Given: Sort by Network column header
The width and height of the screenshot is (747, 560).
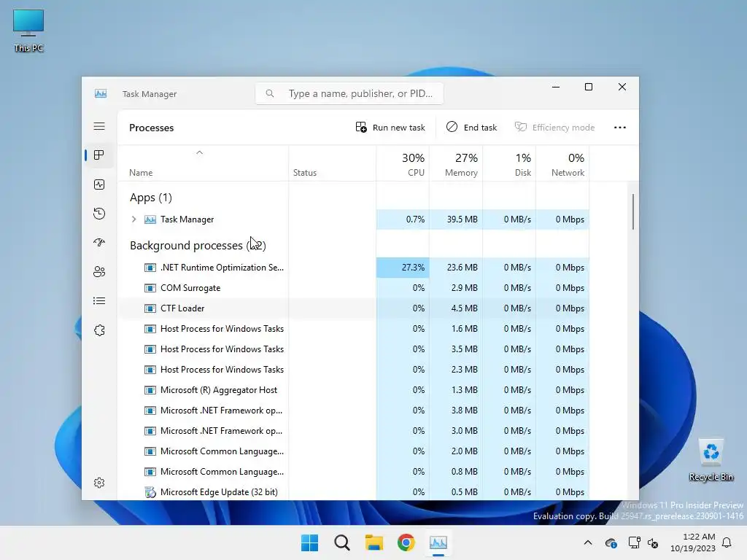Looking at the screenshot, I should point(562,164).
